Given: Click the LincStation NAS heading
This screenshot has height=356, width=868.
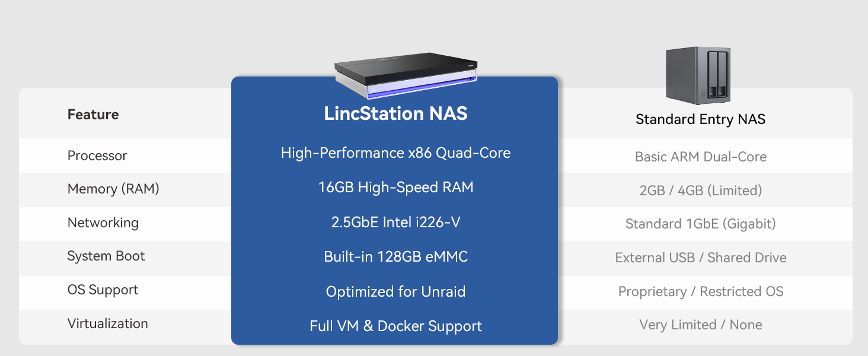Looking at the screenshot, I should point(395,113).
